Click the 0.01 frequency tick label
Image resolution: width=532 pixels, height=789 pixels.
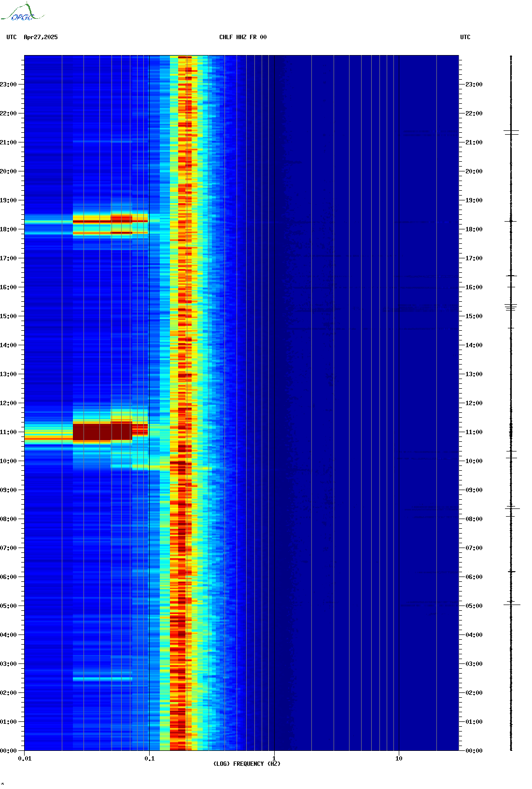[25, 759]
